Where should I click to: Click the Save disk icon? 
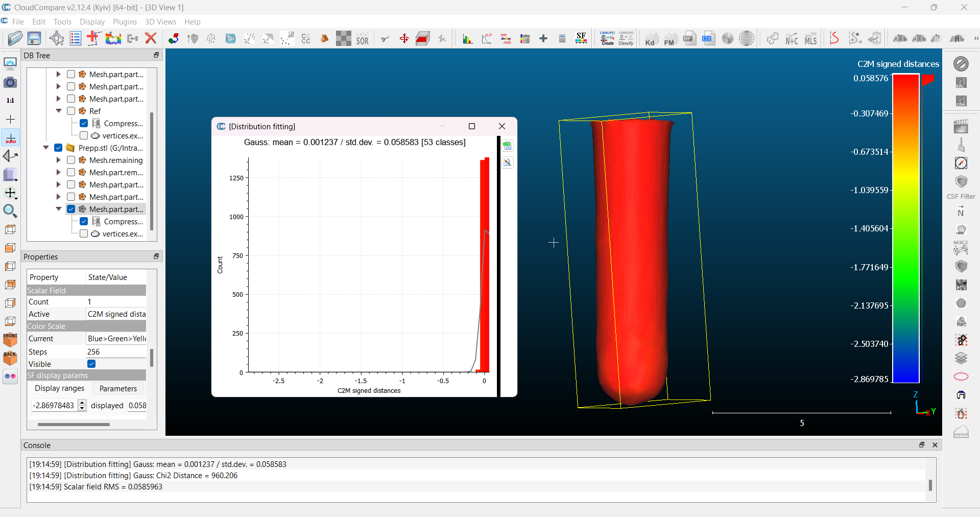(34, 38)
